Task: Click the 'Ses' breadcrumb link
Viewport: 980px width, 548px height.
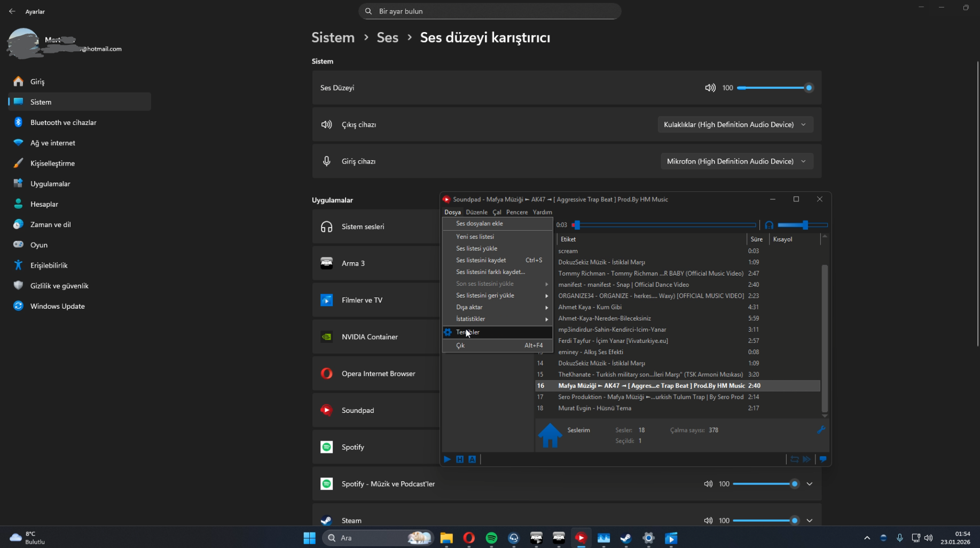Action: [388, 37]
